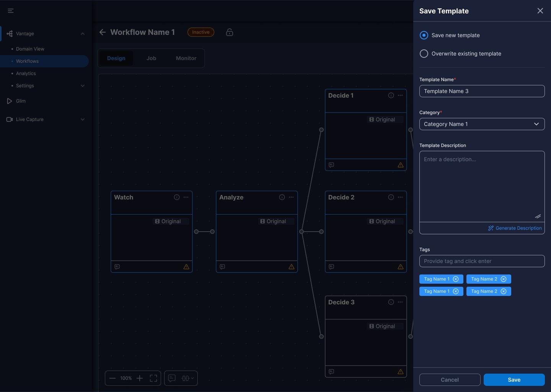Open info icon on Decide 1 node

click(x=391, y=95)
